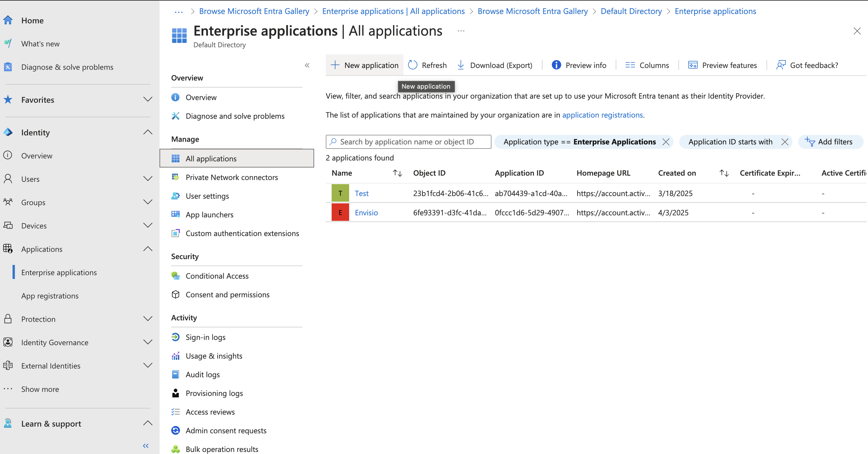Collapse the Learn & support chevron

pyautogui.click(x=148, y=423)
